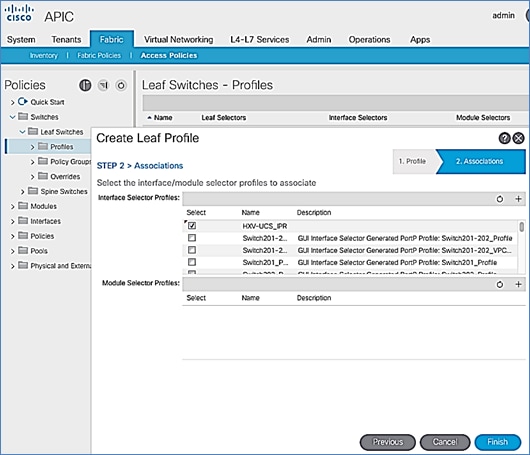The height and width of the screenshot is (455, 530).
Task: Check the Switch201-202_Profile row checkbox
Action: [x=192, y=238]
